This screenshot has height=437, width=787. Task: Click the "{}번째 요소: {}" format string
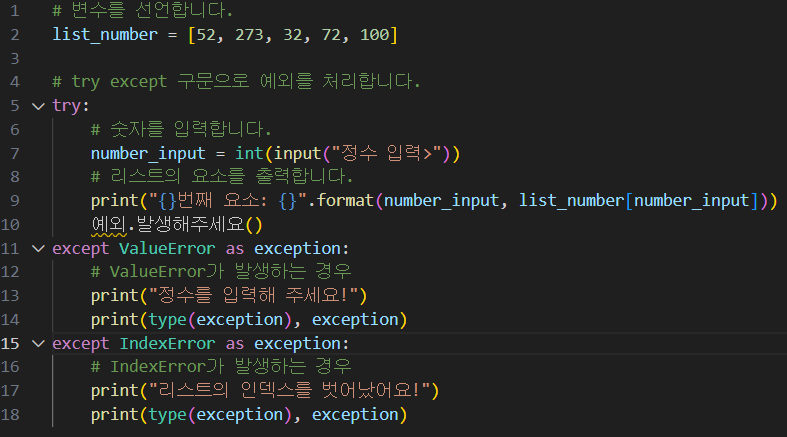coord(228,201)
